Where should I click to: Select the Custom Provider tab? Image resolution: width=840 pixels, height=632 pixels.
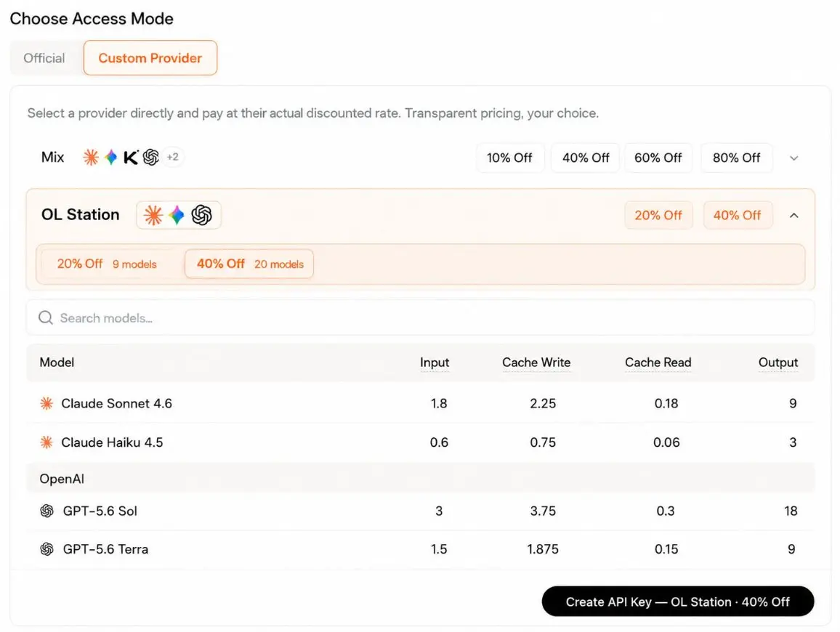[x=150, y=58]
